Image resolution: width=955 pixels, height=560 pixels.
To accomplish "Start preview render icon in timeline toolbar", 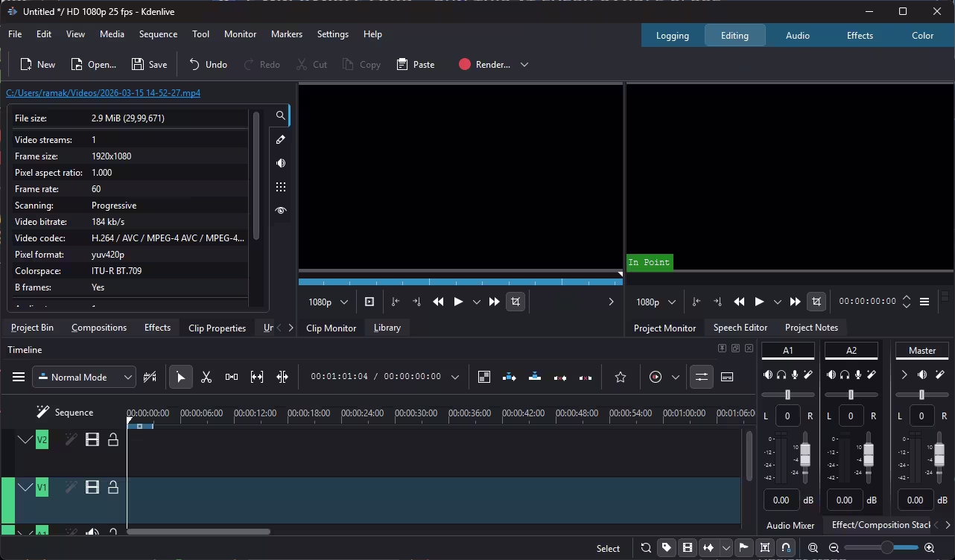I will point(656,377).
